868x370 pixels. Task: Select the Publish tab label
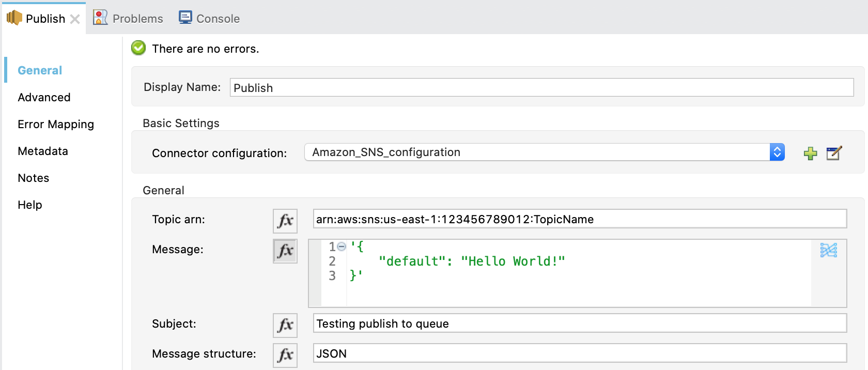coord(45,19)
